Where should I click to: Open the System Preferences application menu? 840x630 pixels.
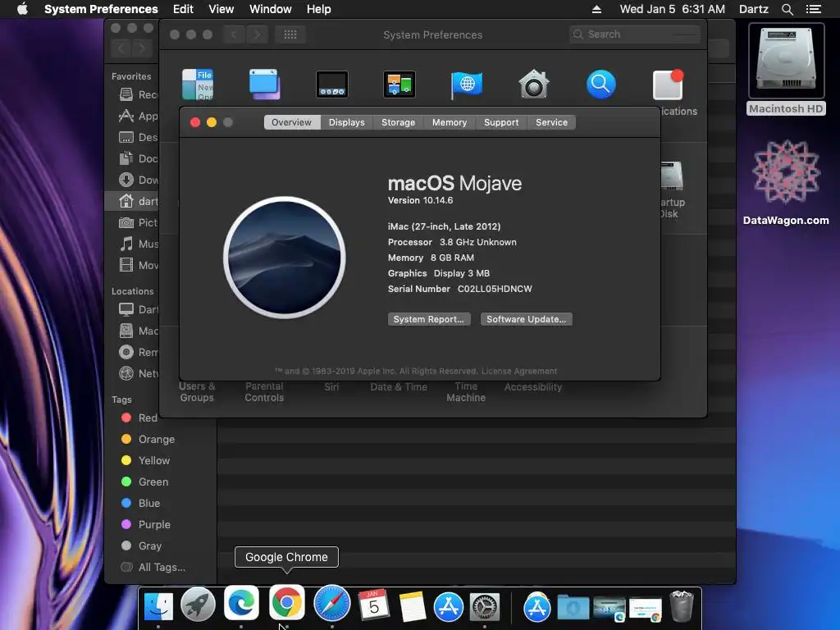pyautogui.click(x=101, y=9)
